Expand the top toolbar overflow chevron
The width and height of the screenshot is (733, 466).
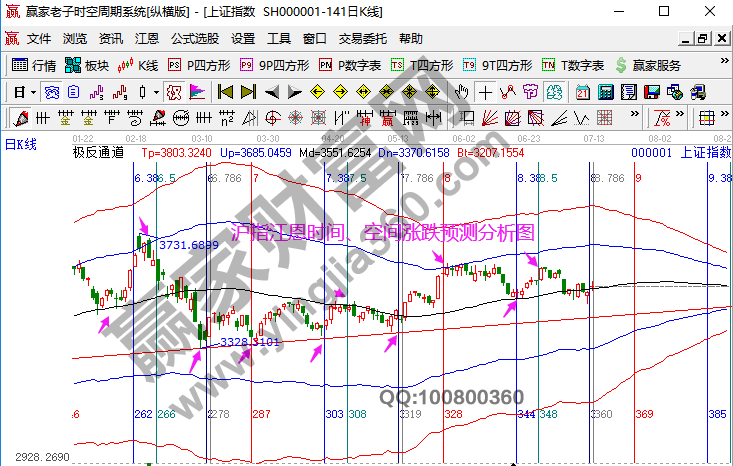tap(724, 65)
